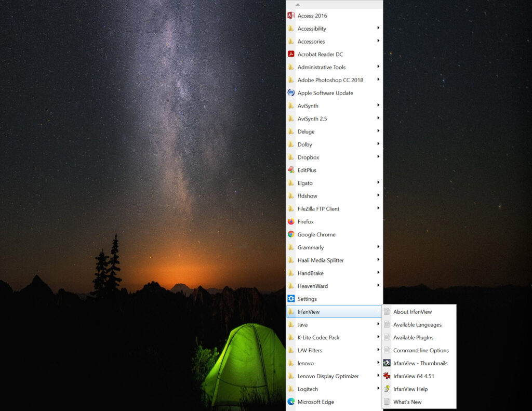Open the lenovo folder entry

334,363
